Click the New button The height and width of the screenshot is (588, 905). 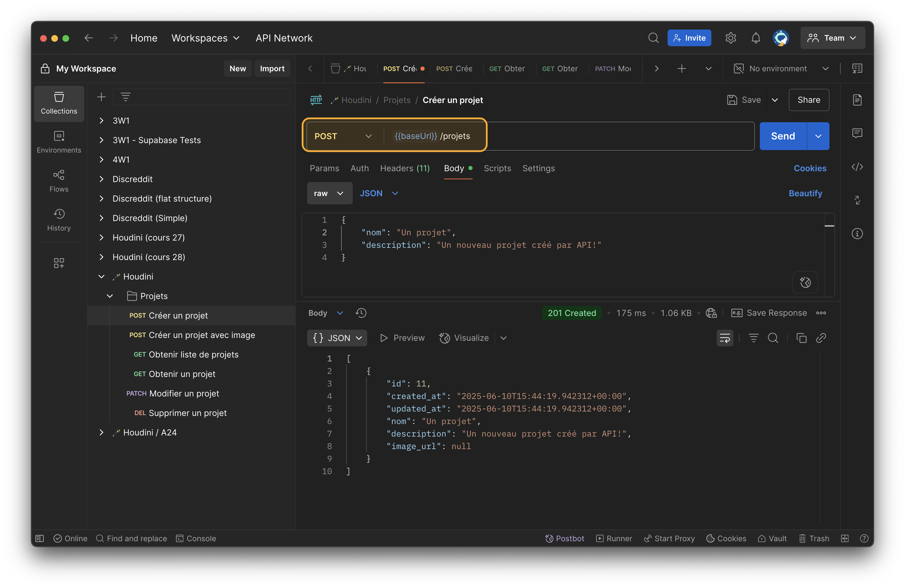[238, 69]
